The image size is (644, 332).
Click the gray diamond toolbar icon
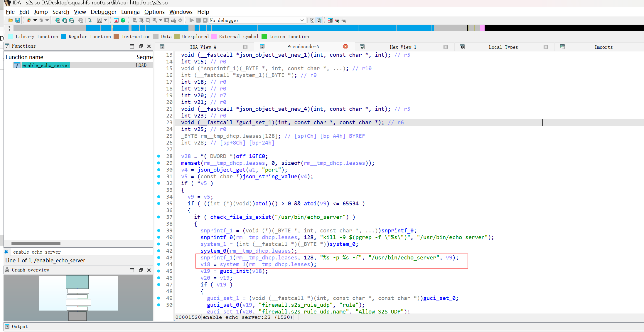point(180,20)
